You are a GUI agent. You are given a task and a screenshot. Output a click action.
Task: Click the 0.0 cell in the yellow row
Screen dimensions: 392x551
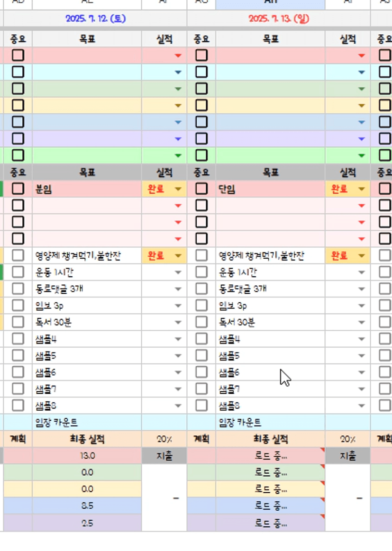click(x=87, y=489)
